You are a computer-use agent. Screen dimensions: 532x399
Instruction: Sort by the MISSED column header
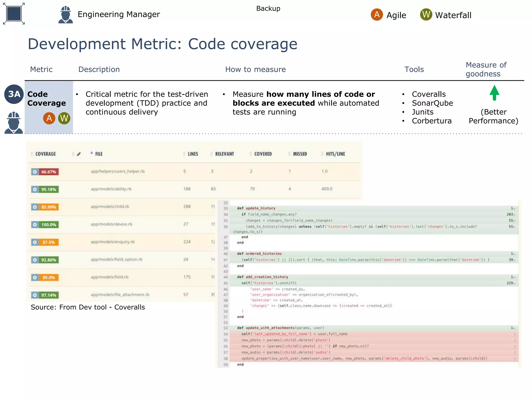tap(300, 154)
